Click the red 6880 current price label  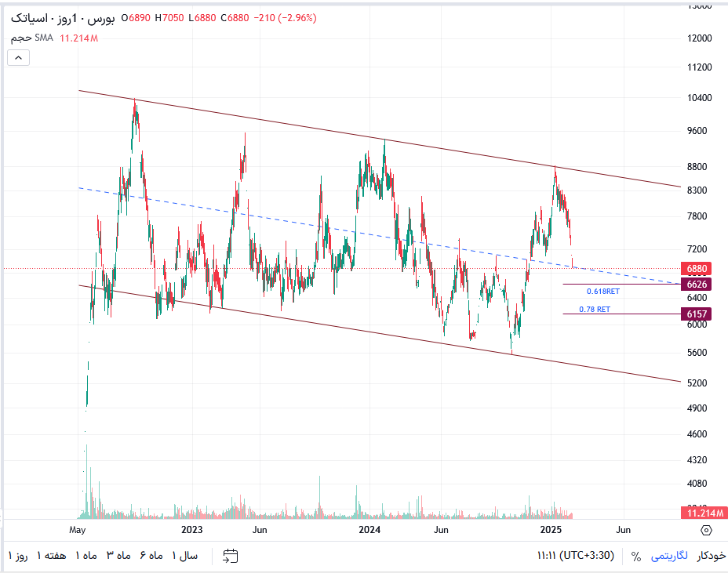click(697, 269)
